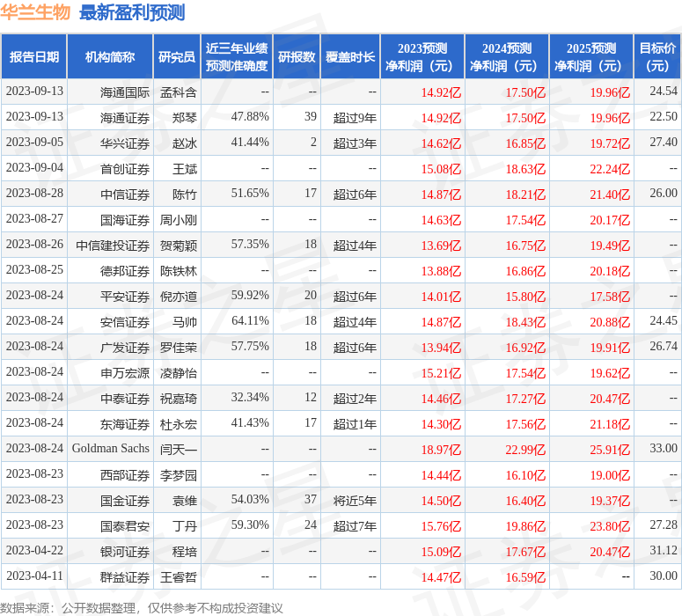Select the 报告日期 column header
This screenshot has height=616, width=682.
(x=34, y=56)
